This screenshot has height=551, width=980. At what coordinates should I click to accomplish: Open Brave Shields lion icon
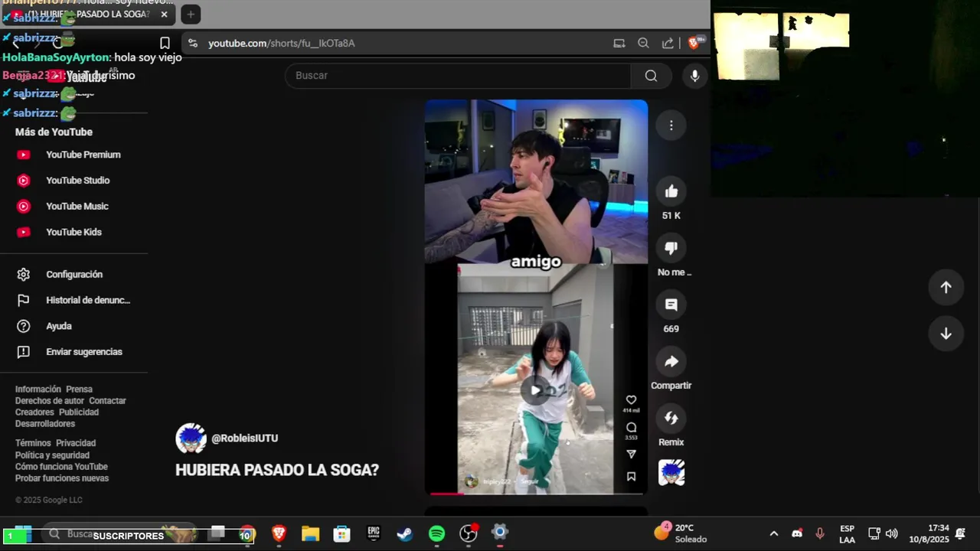point(693,44)
